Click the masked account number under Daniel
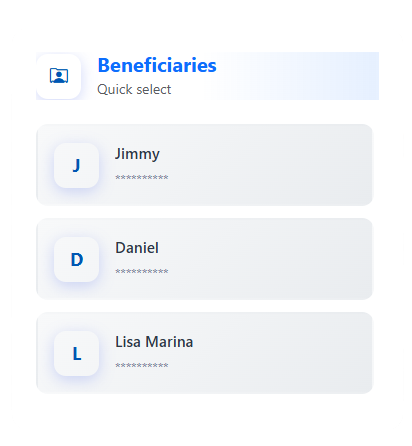The height and width of the screenshot is (446, 412). (x=142, y=271)
